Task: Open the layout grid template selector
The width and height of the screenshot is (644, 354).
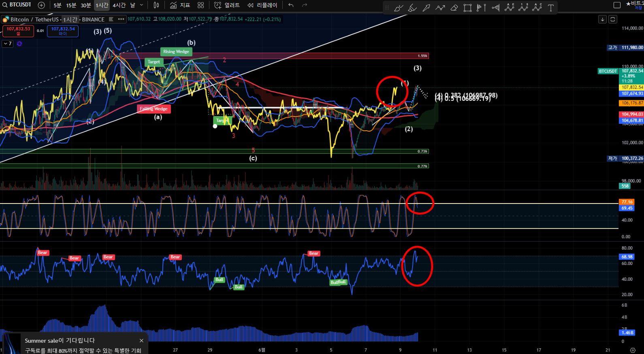Action: coord(200,5)
